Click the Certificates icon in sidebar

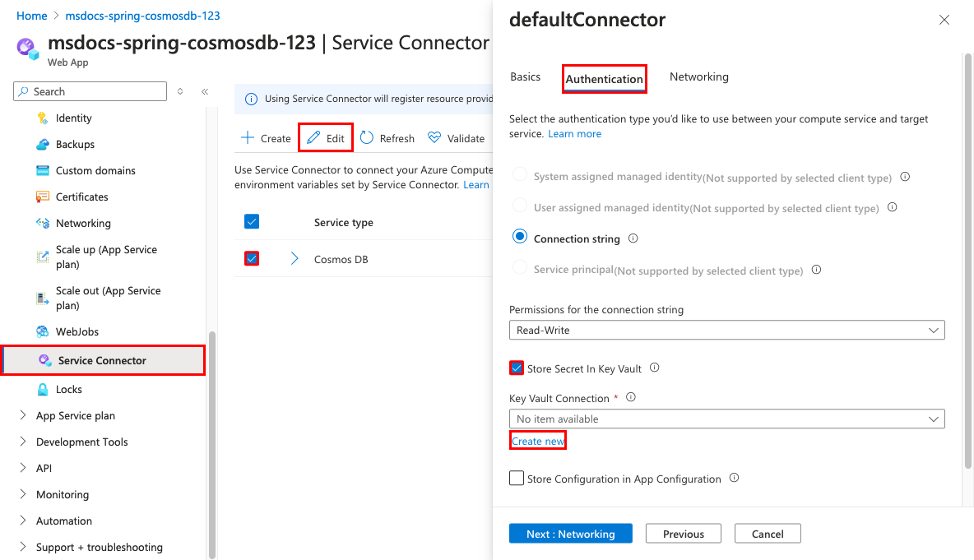[43, 197]
